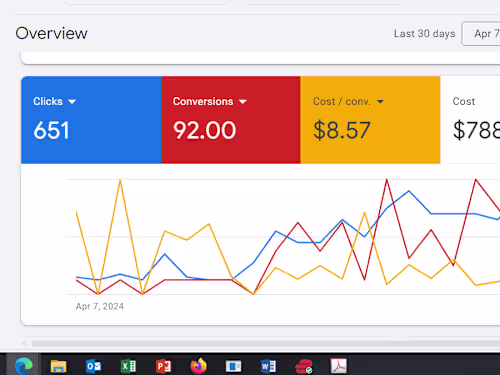This screenshot has width=500, height=375.
Task: Launch Excel from the taskbar
Action: 128,366
